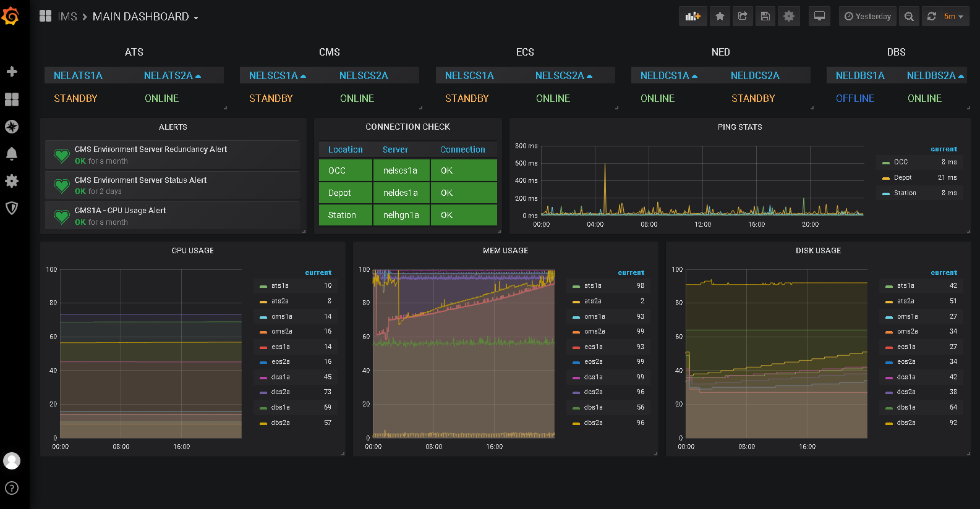The height and width of the screenshot is (509, 980).
Task: Click heart icon of Server Status Alert
Action: coord(61,185)
